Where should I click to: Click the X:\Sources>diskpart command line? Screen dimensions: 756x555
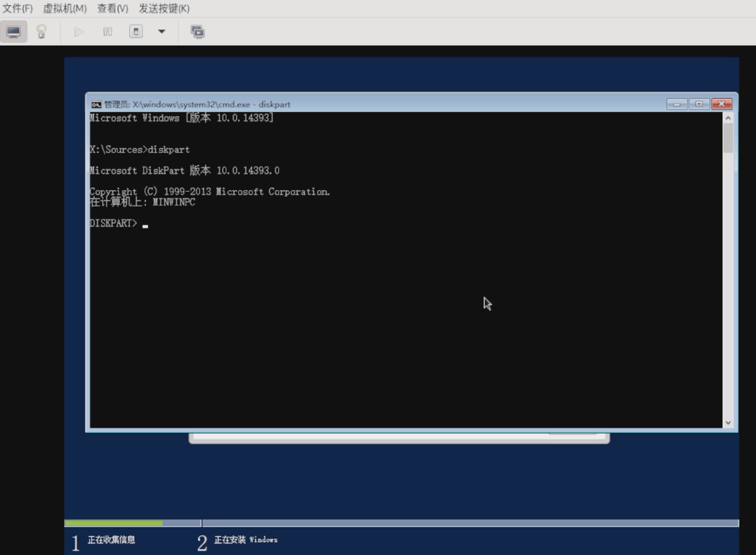pos(140,150)
